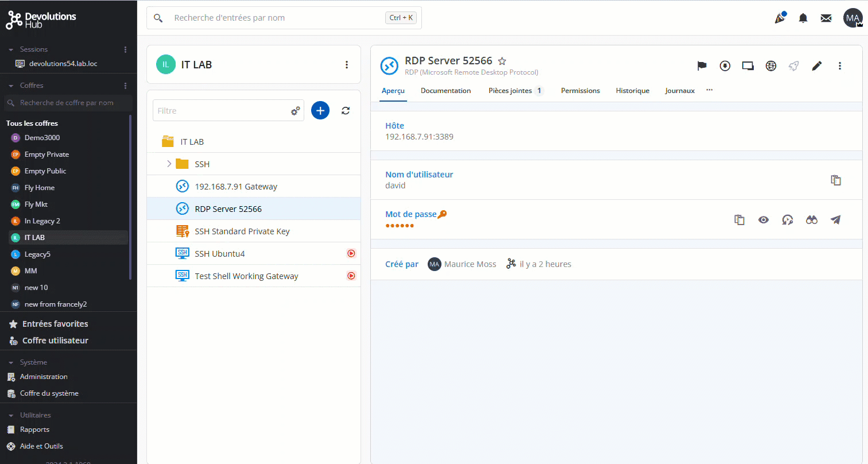Click the rocket launch icon
868x464 pixels.
(793, 66)
